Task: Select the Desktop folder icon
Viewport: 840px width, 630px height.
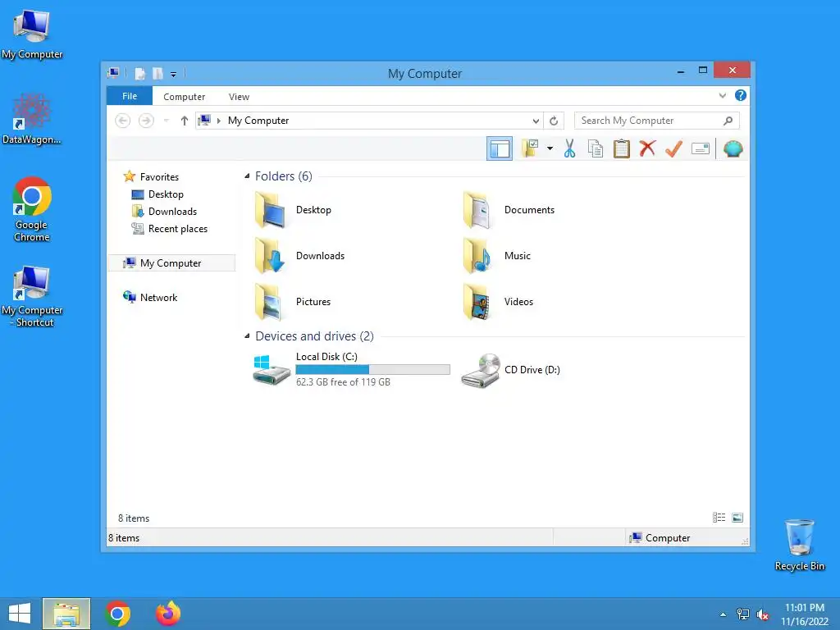Action: 270,210
